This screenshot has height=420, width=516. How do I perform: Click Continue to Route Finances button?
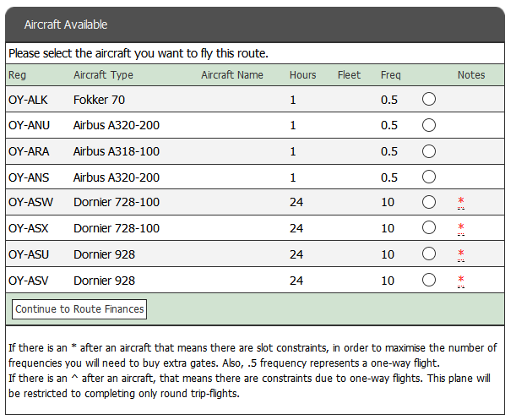(79, 309)
